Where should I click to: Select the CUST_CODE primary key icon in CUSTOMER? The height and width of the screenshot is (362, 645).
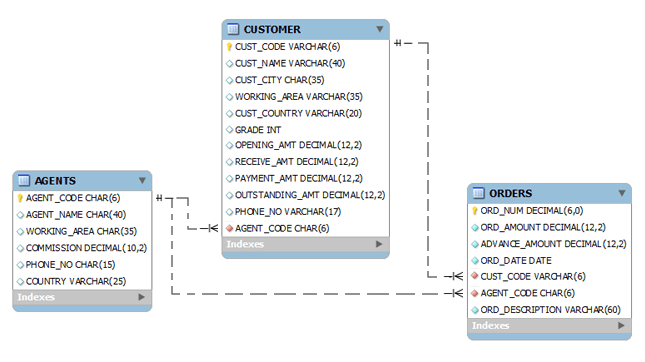pos(230,47)
